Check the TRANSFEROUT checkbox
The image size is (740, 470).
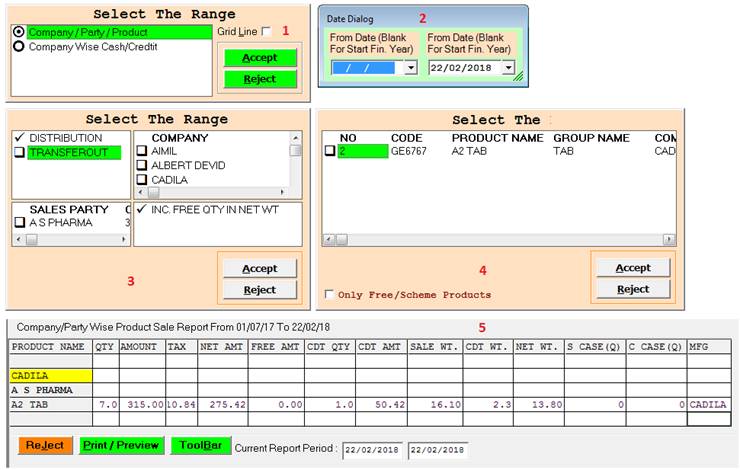coord(20,152)
